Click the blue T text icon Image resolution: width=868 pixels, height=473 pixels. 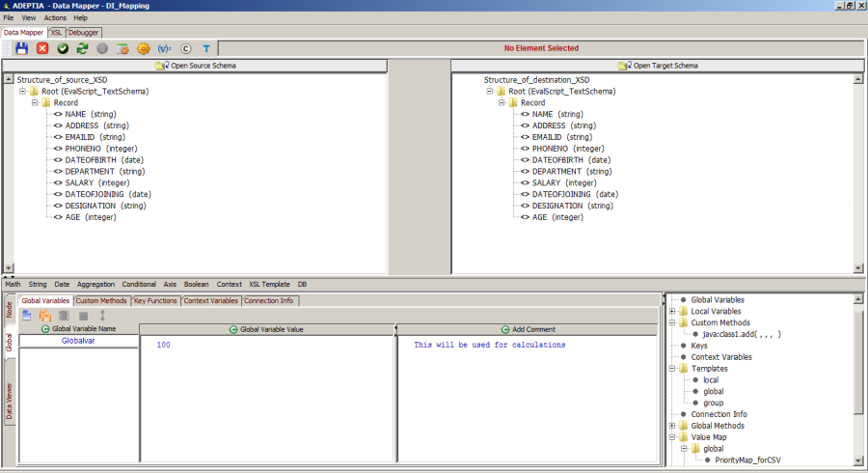click(x=206, y=48)
